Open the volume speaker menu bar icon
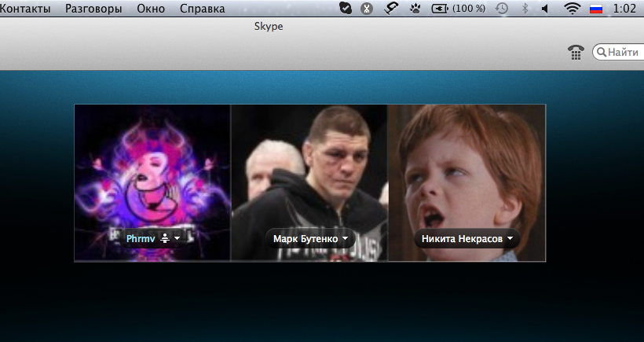644x342 pixels. point(544,8)
